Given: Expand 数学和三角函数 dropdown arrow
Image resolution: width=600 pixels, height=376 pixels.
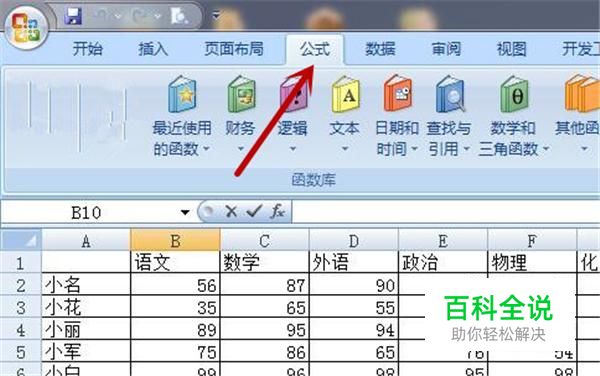Looking at the screenshot, I should pyautogui.click(x=546, y=148).
